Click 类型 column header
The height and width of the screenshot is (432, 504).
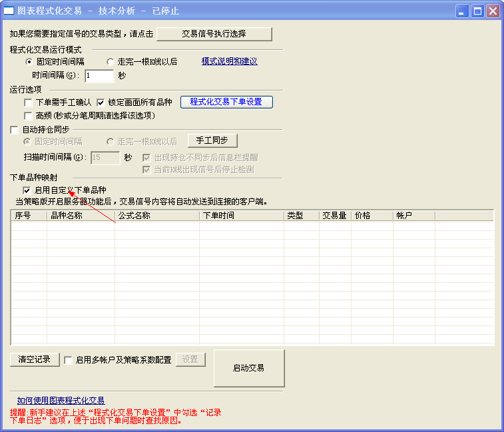302,216
